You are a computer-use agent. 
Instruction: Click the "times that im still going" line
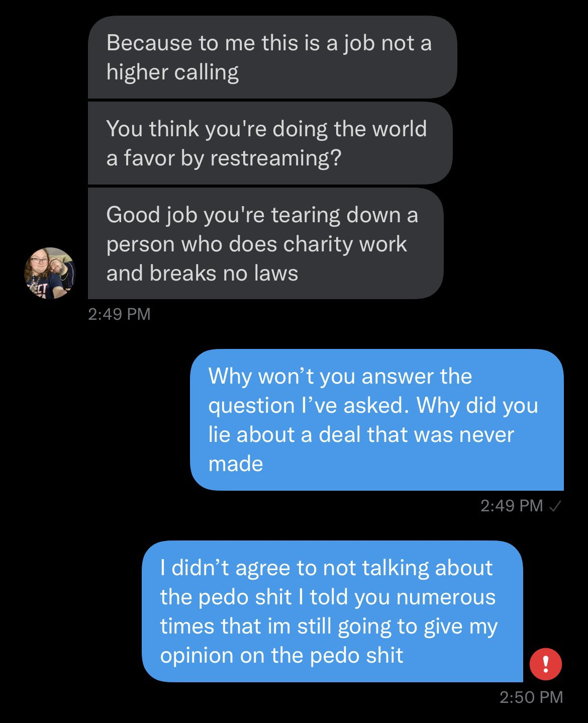point(329,627)
